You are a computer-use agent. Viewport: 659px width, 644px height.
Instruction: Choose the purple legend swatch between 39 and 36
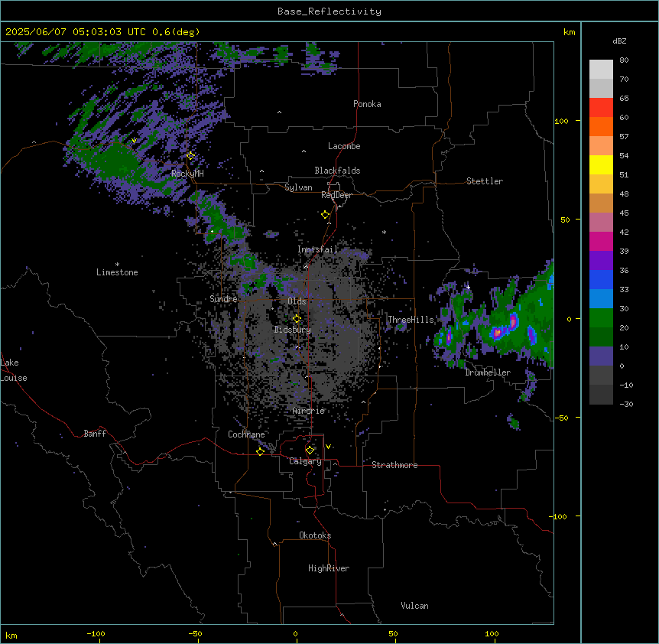point(601,260)
